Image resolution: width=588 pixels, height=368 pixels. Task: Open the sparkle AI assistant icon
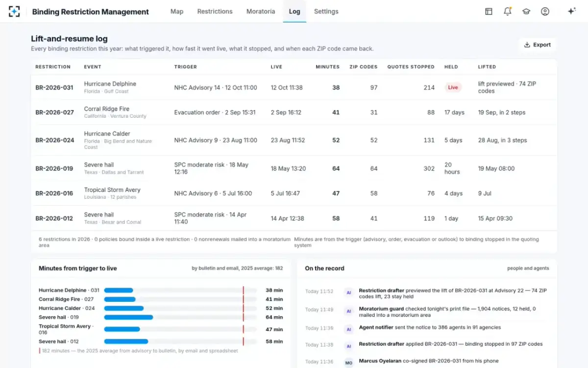571,11
